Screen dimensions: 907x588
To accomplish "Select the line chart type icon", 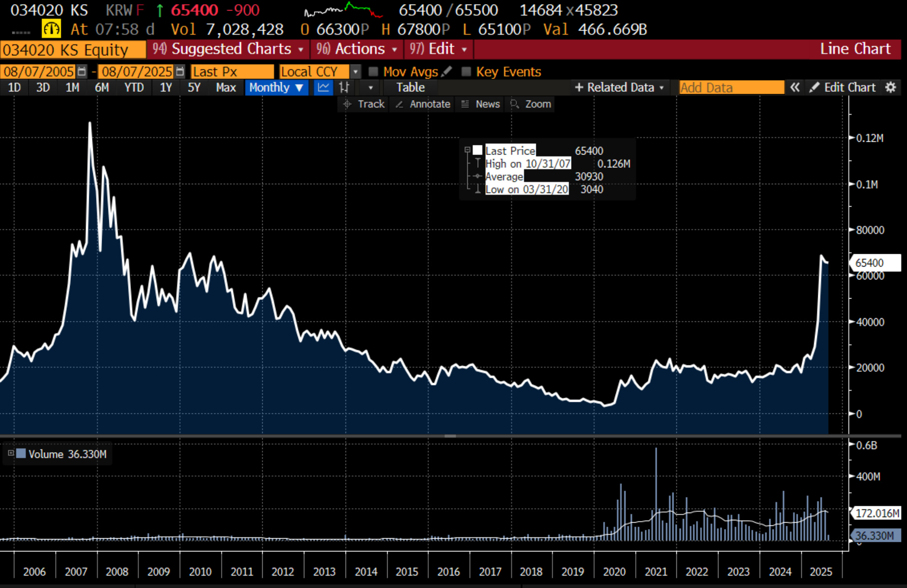I will [323, 87].
